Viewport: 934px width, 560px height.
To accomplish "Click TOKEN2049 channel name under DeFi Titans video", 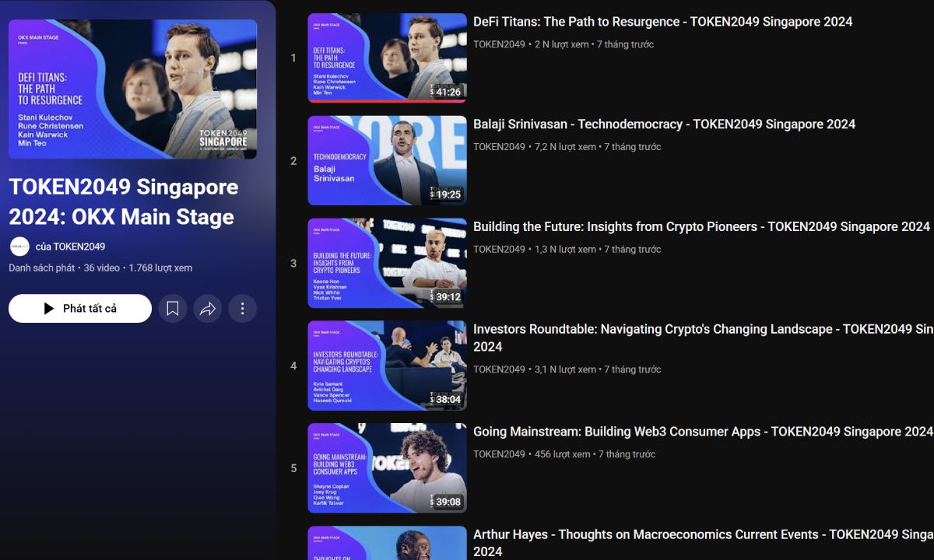I will click(x=499, y=44).
